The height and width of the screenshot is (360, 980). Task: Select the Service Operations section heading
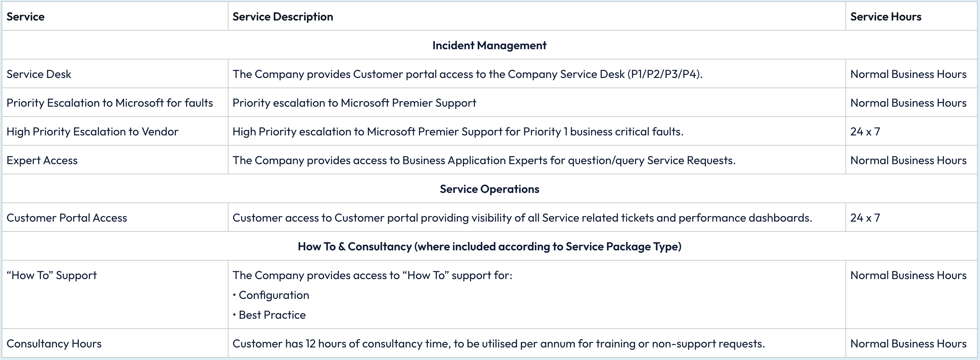(489, 189)
